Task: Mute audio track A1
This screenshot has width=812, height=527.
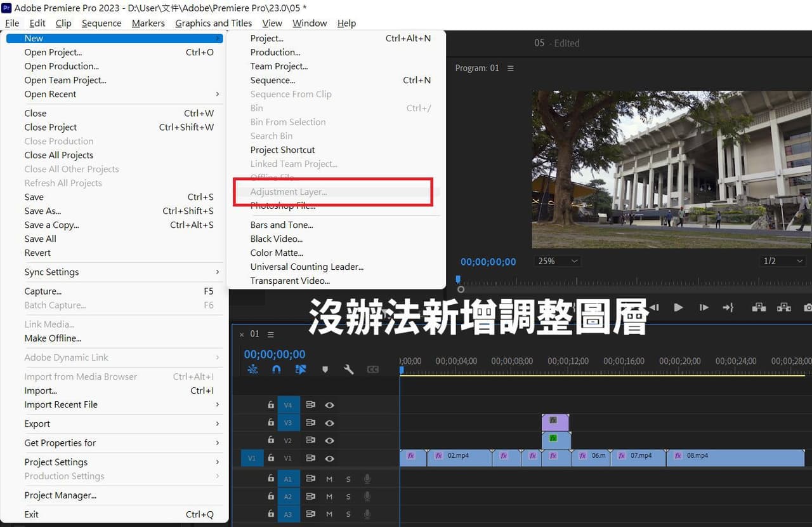Action: click(329, 479)
